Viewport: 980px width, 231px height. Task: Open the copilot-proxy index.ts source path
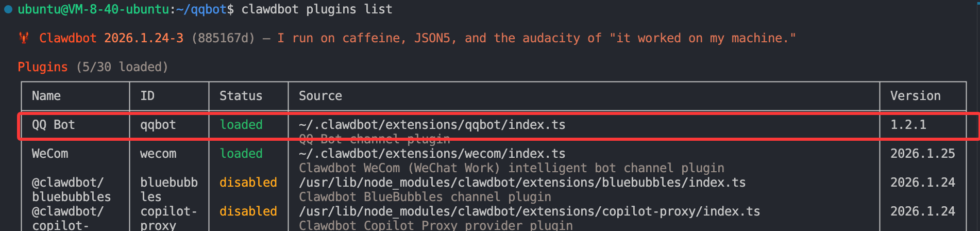pyautogui.click(x=529, y=211)
